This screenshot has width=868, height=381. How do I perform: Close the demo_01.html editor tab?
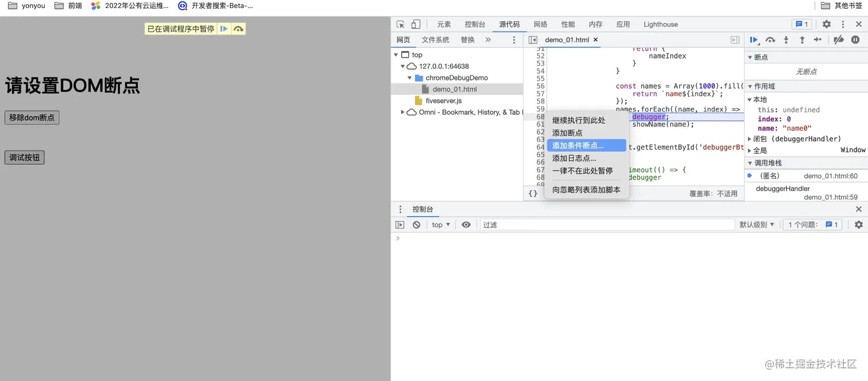click(595, 40)
